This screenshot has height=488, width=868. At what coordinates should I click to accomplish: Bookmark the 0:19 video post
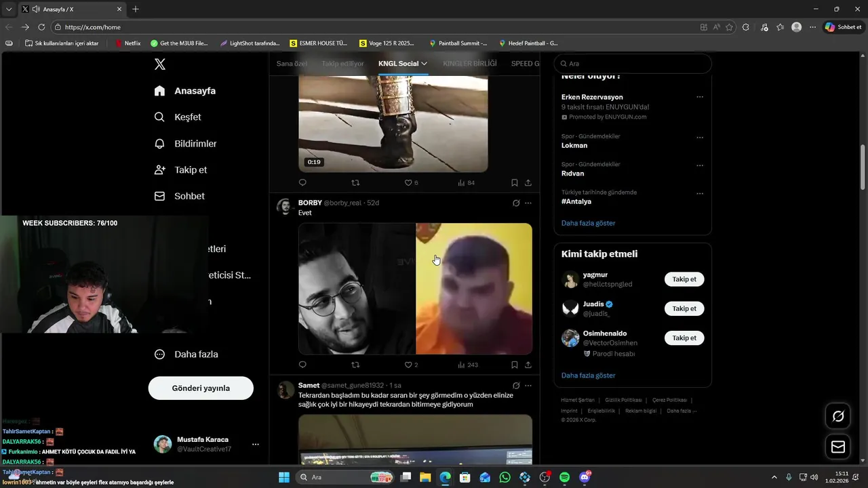click(515, 183)
